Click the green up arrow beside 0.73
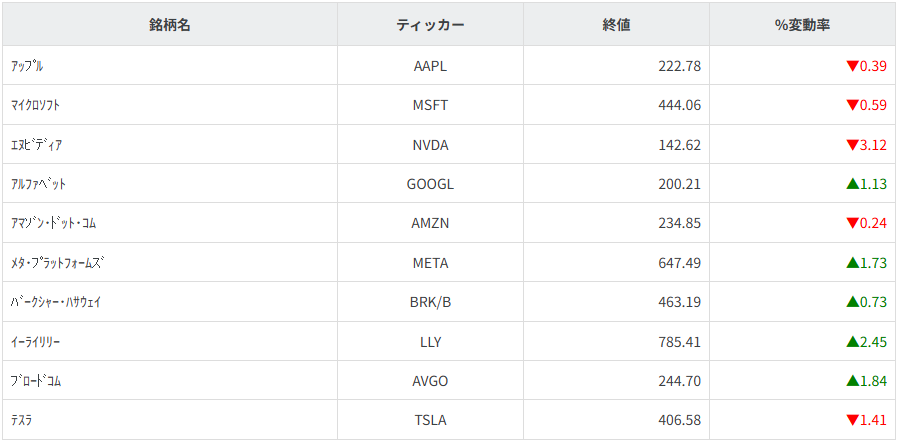 click(852, 302)
